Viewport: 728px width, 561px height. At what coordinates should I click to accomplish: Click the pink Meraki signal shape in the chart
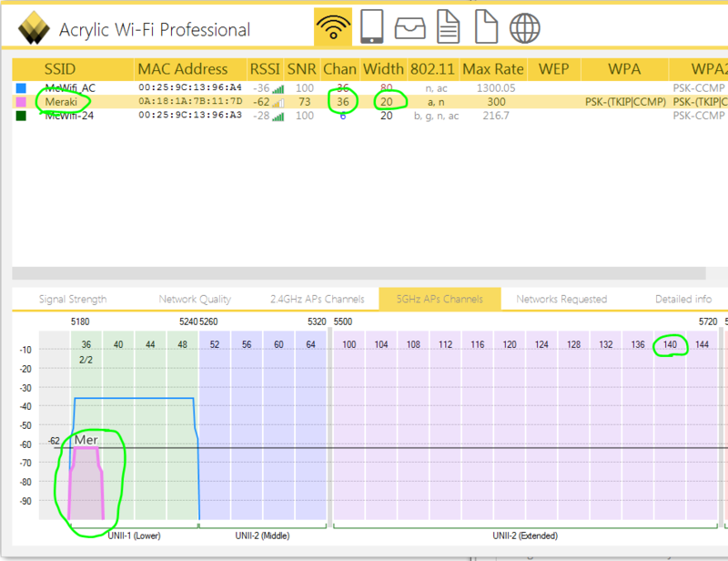86,484
